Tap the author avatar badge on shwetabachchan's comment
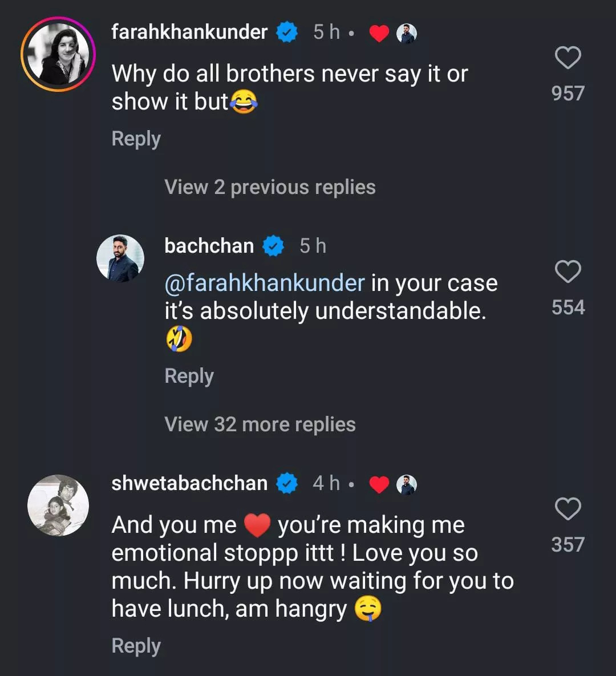The height and width of the screenshot is (676, 616). click(407, 485)
